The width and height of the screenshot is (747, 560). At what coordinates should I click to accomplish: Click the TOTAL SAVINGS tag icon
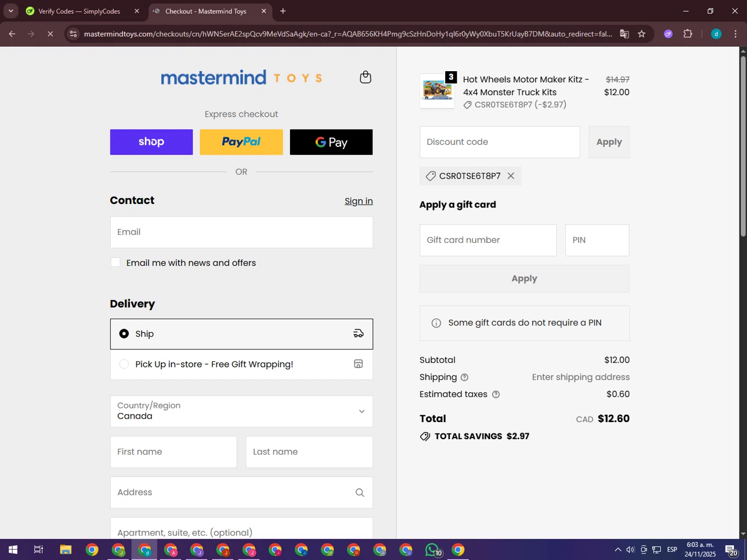point(425,437)
